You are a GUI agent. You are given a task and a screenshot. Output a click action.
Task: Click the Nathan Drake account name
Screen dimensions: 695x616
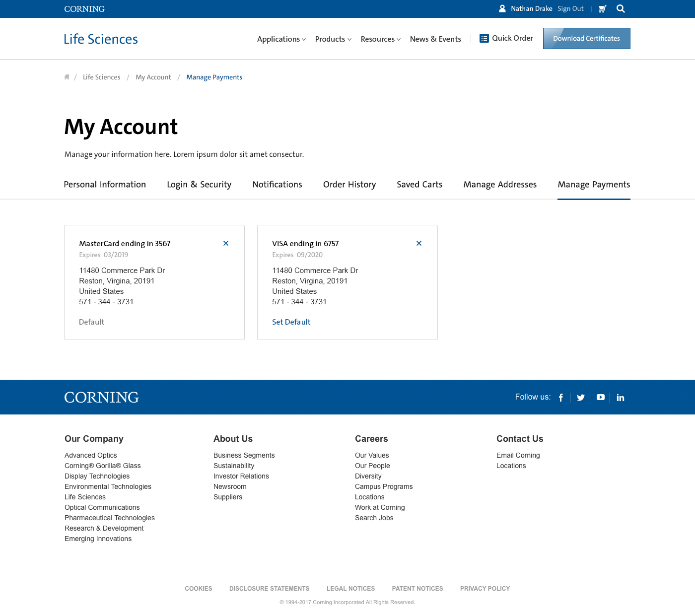[532, 9]
